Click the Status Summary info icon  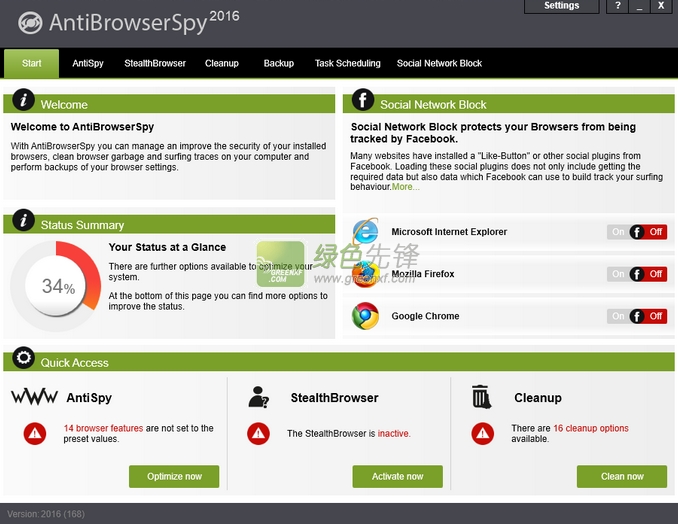[x=23, y=220]
